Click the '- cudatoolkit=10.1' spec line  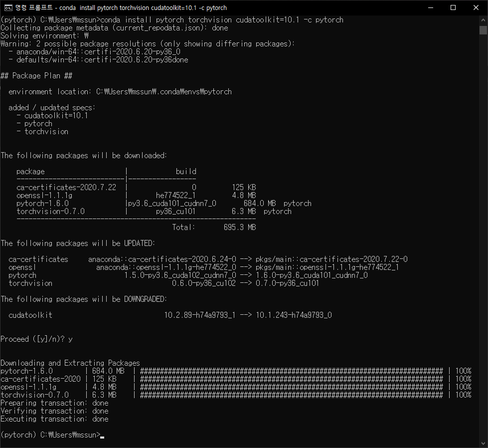pyautogui.click(x=52, y=116)
